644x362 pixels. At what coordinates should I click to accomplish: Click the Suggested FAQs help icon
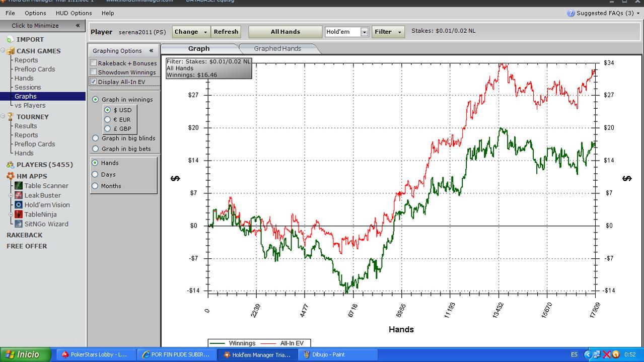(x=571, y=13)
